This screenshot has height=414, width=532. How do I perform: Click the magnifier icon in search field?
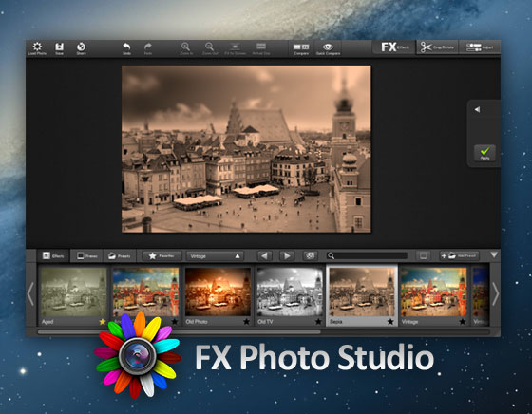point(332,256)
